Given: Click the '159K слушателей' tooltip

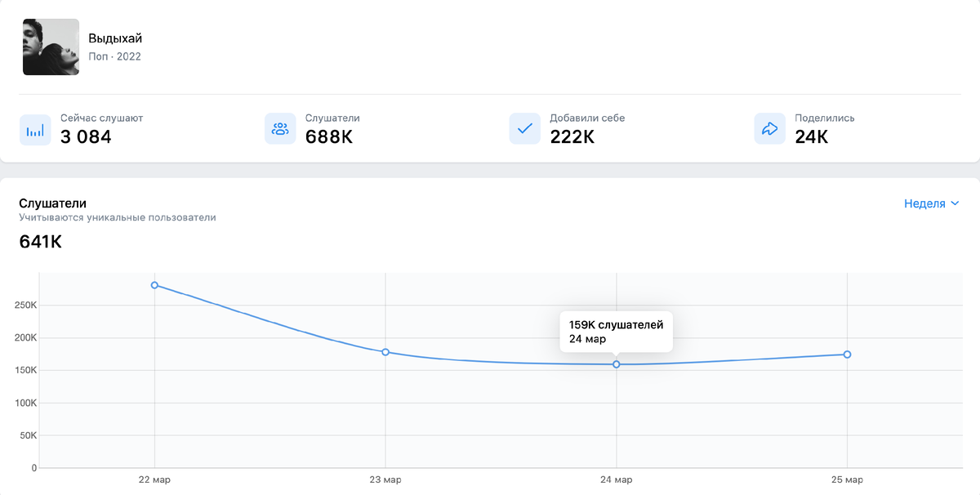Looking at the screenshot, I should click(616, 332).
